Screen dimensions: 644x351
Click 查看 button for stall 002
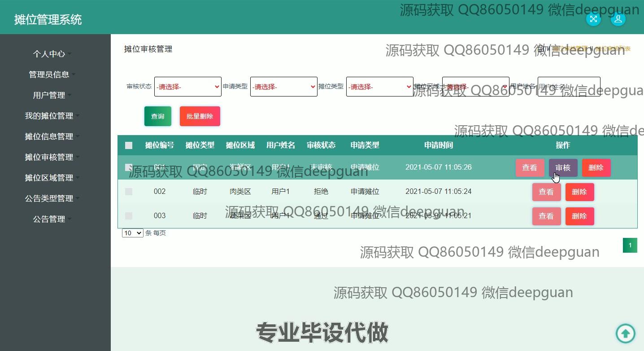click(x=546, y=192)
